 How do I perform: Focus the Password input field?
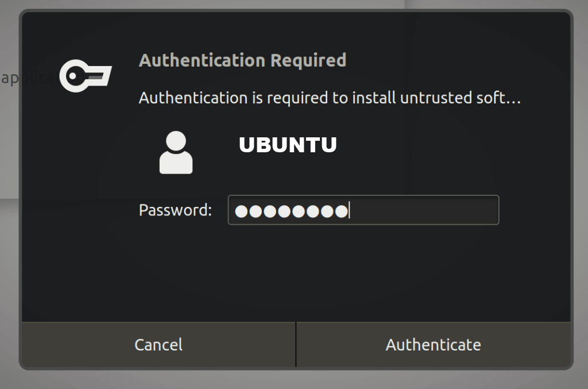click(x=363, y=210)
